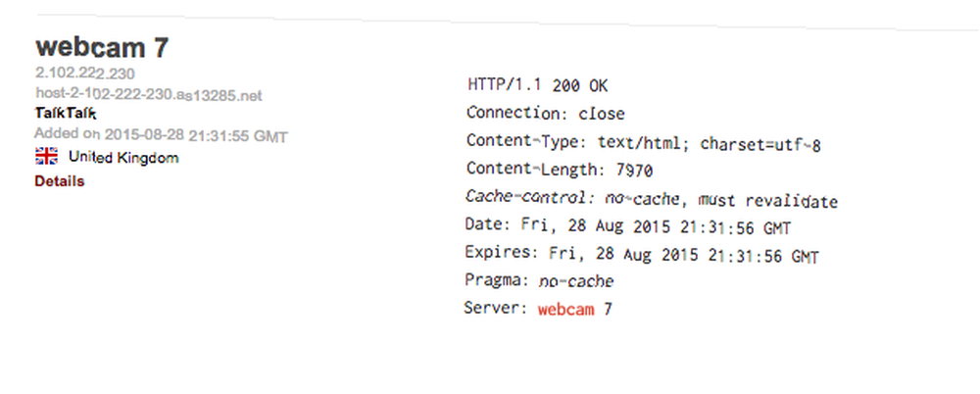Filter by United Kingdom country link
980x394 pixels.
tap(123, 158)
